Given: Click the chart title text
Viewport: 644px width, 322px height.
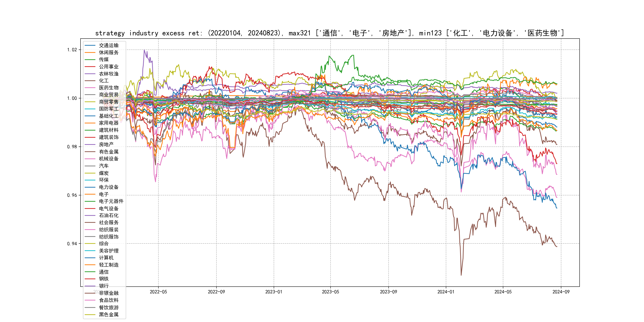Looking at the screenshot, I should coord(330,33).
